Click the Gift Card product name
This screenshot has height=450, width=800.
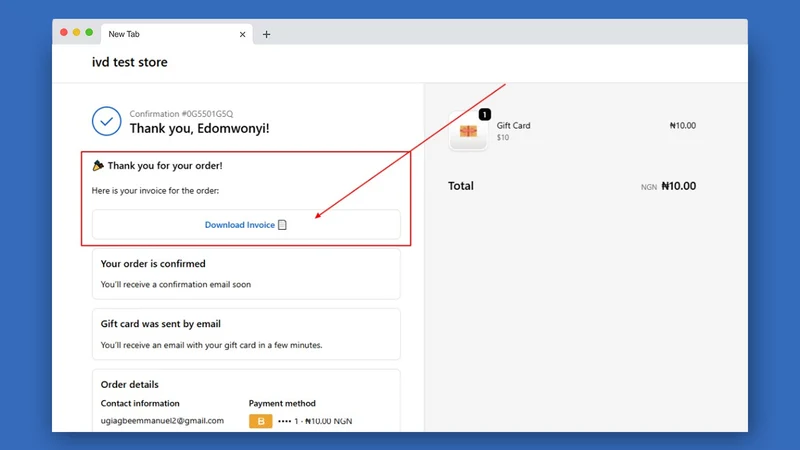(513, 126)
